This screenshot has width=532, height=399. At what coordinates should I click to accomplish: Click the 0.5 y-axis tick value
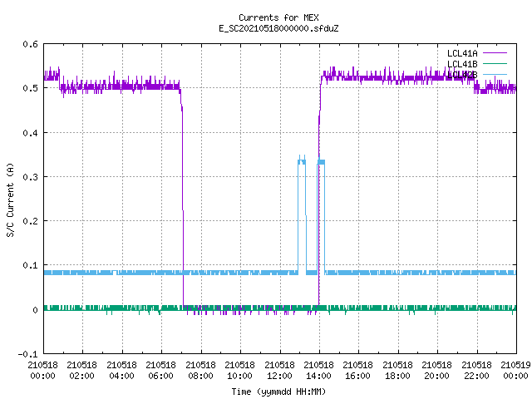(30, 88)
